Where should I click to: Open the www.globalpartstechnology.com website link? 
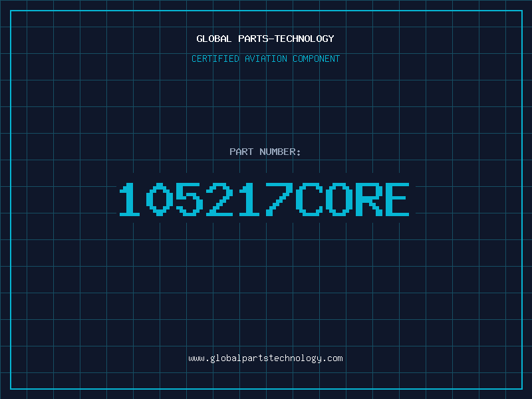tap(265, 358)
